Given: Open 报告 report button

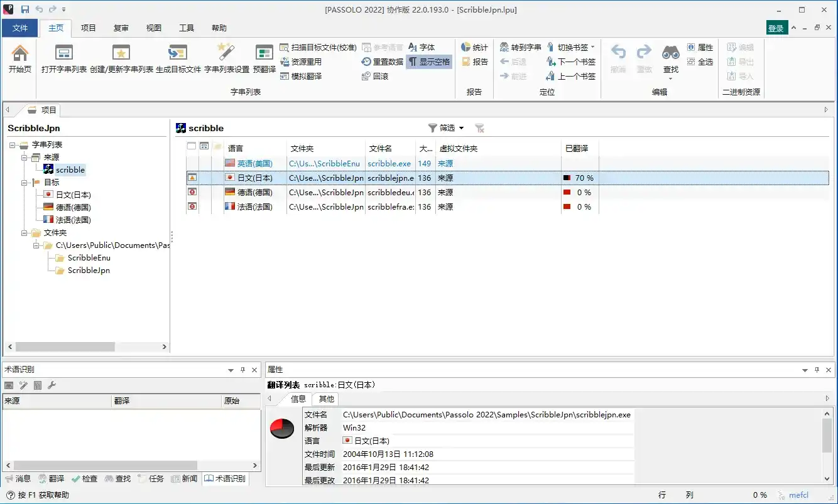Looking at the screenshot, I should coord(474,62).
